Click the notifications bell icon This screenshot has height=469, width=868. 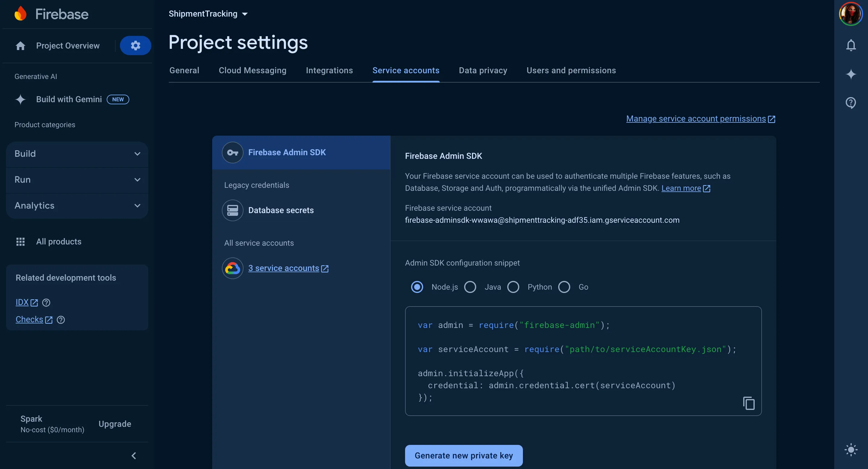851,45
